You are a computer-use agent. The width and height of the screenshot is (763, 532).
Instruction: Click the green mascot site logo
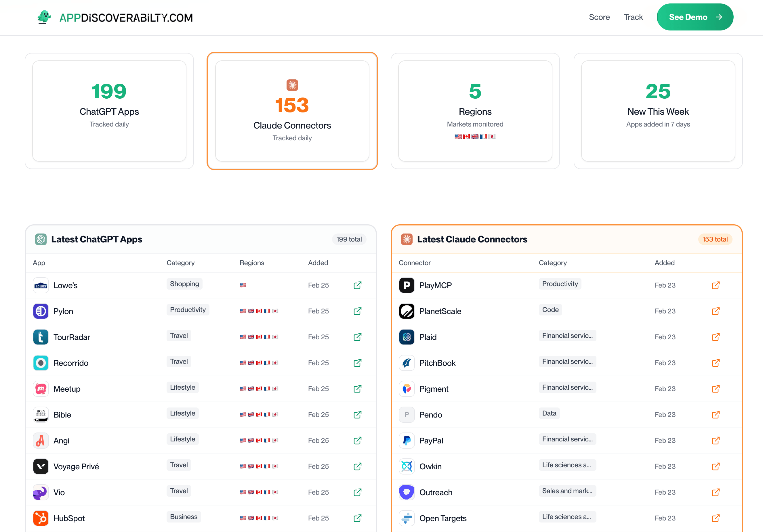44,17
